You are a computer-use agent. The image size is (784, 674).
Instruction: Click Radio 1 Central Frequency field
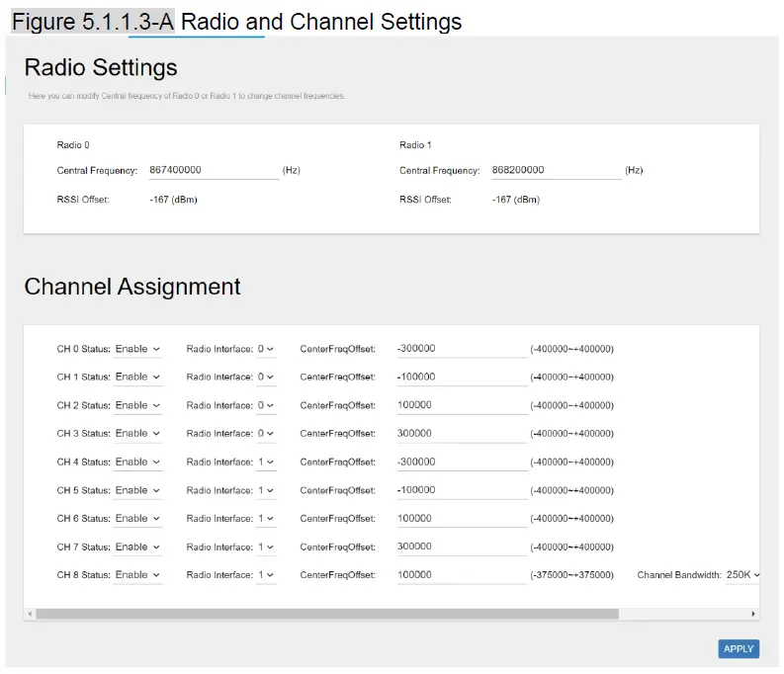click(x=556, y=170)
